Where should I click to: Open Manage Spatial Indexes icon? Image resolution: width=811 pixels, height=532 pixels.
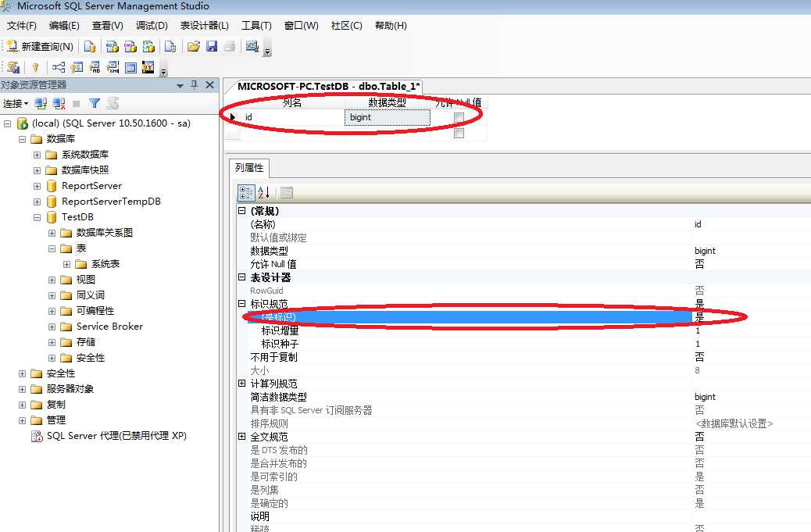tap(148, 67)
